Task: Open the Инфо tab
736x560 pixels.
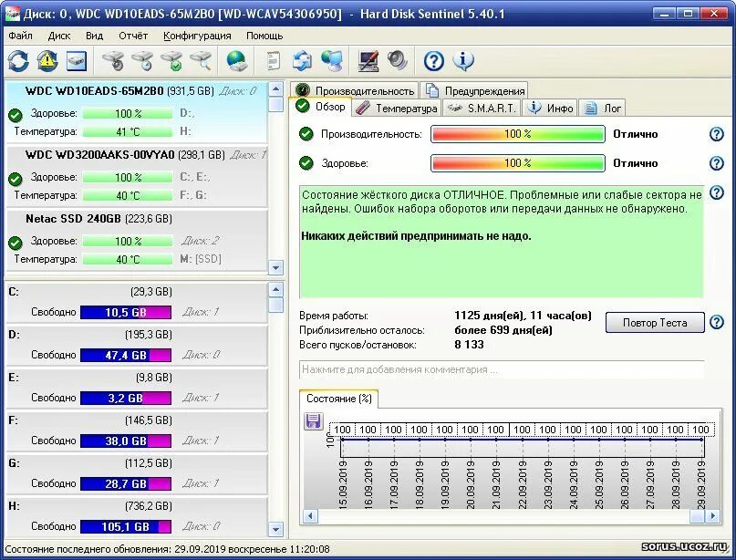Action: (x=550, y=109)
